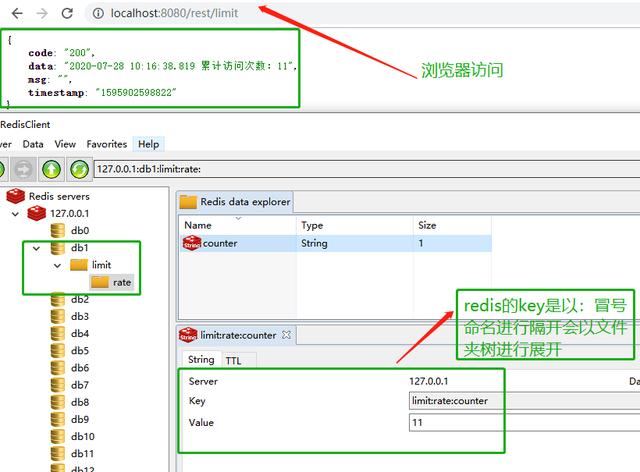Image resolution: width=640 pixels, height=472 pixels.
Task: Click the 127.0.0.1:db1:limit:rate: path field
Action: pyautogui.click(x=367, y=169)
